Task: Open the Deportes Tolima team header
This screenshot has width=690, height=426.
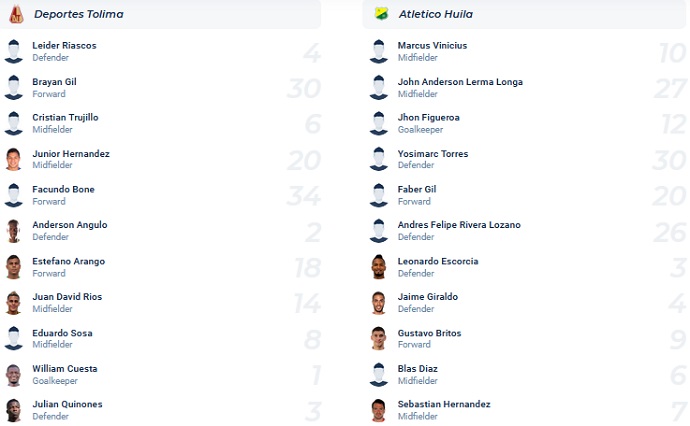Action: point(72,14)
